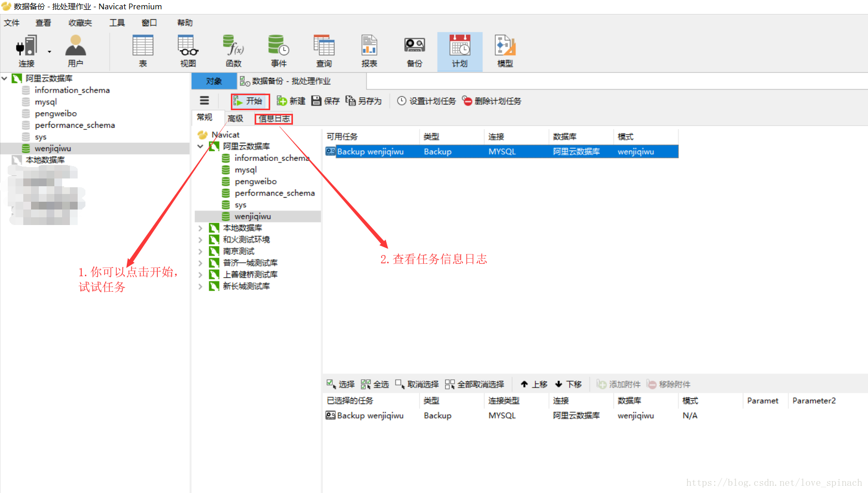The width and height of the screenshot is (868, 493).
Task: Click the 移除附件 (Remove Attachment) button
Action: 668,384
